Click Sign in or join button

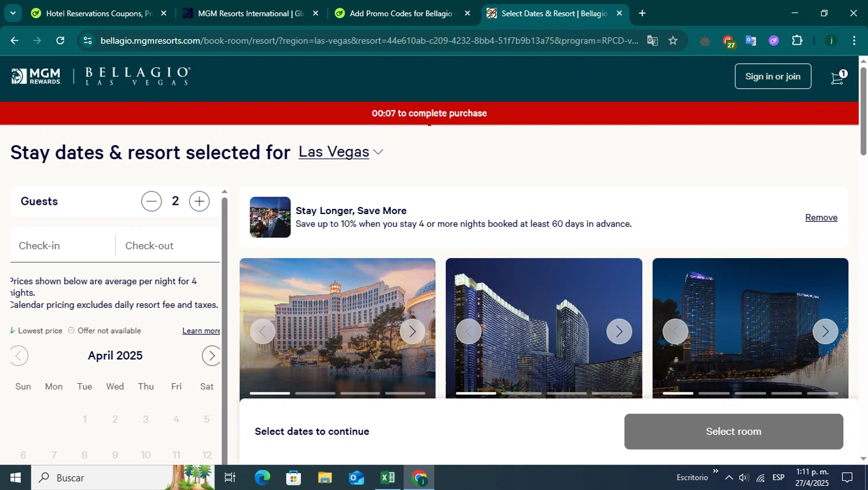pyautogui.click(x=773, y=76)
